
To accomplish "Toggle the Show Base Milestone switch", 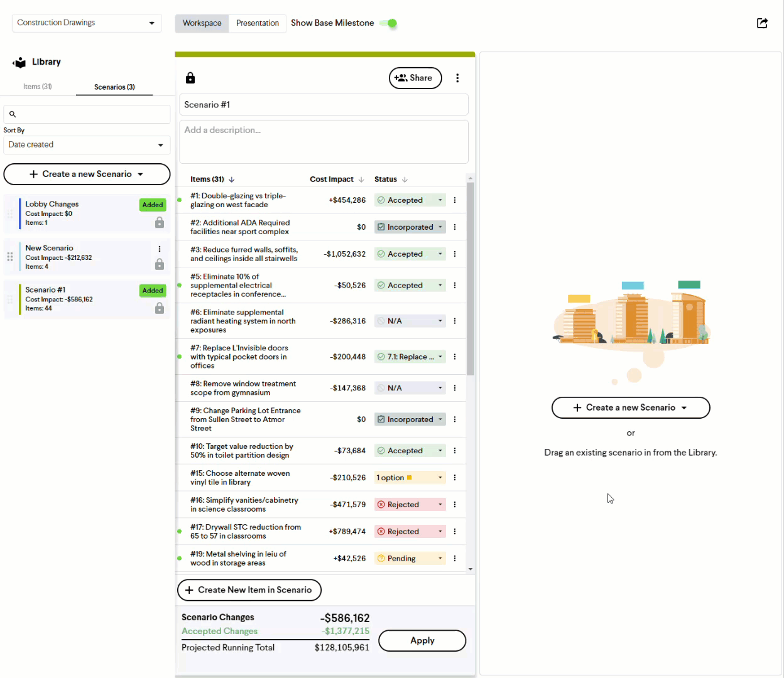I will [x=389, y=23].
